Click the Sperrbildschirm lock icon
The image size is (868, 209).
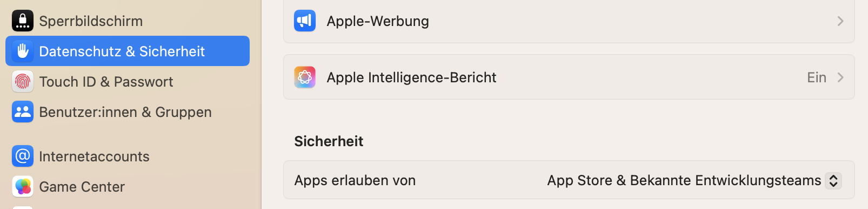point(23,21)
